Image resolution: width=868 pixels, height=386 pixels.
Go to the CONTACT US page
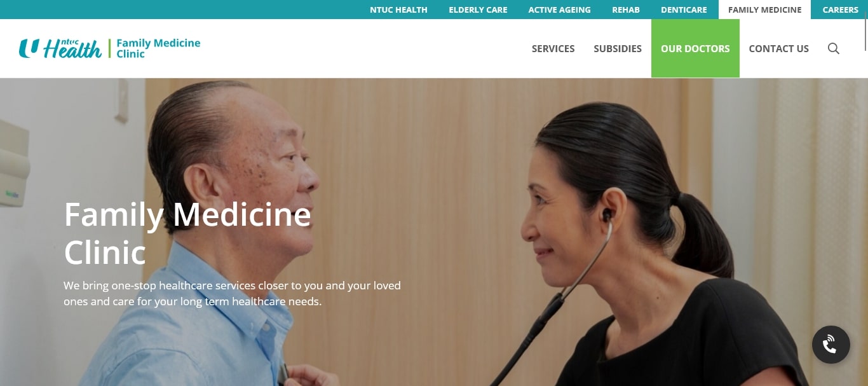tap(778, 48)
